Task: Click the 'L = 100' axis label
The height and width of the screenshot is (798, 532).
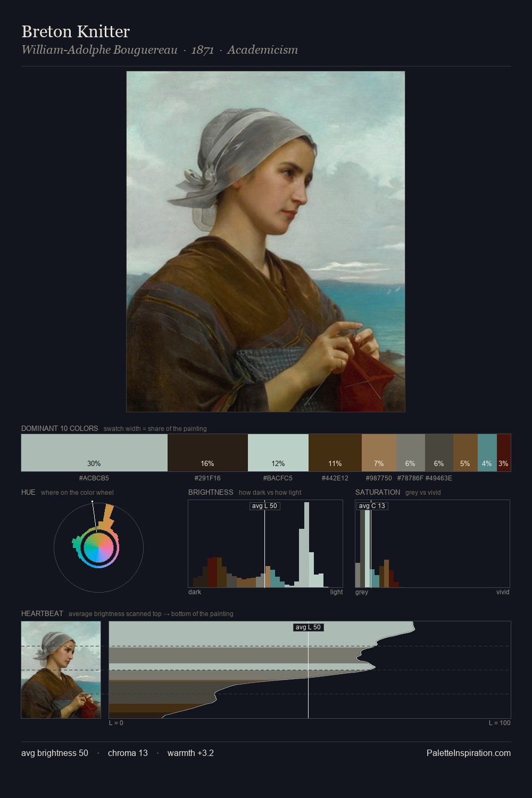Action: 500,723
